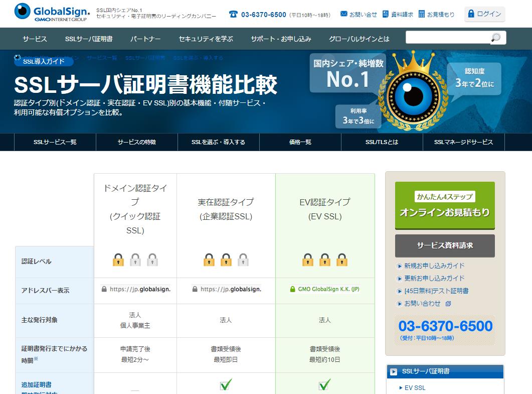Click the 認知度 3年で2位に banner bubble

point(474,78)
